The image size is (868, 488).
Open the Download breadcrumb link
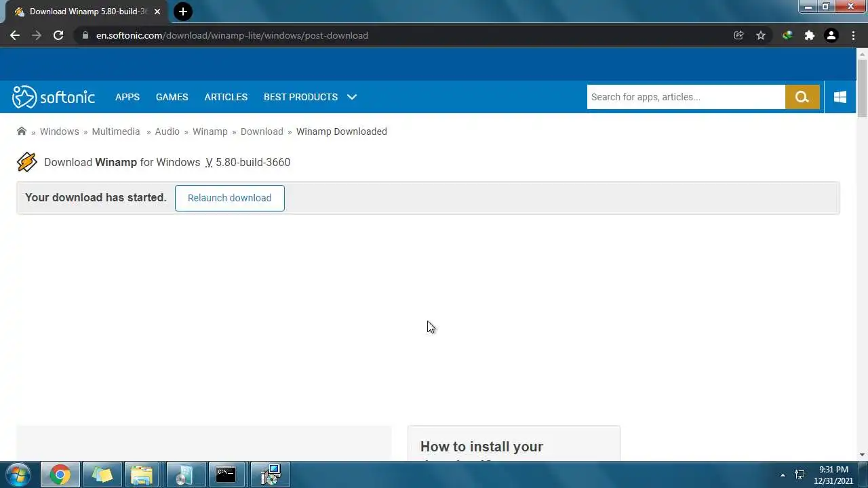click(x=262, y=131)
